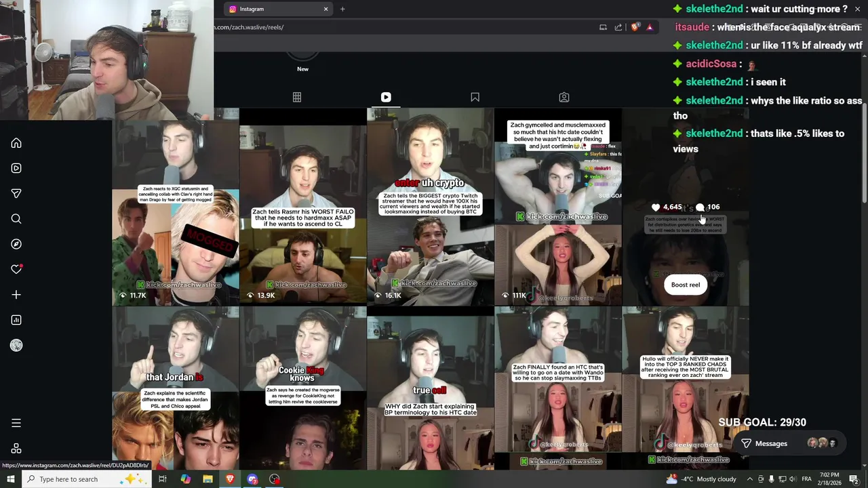The height and width of the screenshot is (488, 868).
Task: Open Task View on the taskbar
Action: (163, 479)
